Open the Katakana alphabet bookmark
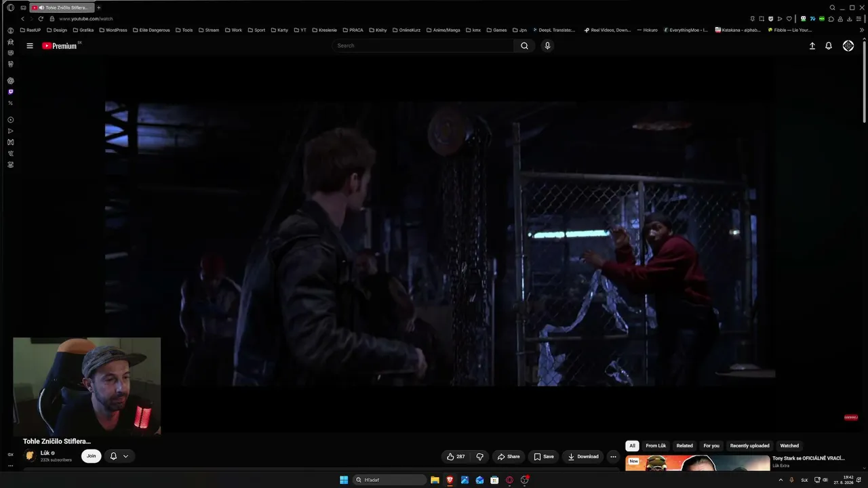The height and width of the screenshot is (488, 868). pos(738,30)
